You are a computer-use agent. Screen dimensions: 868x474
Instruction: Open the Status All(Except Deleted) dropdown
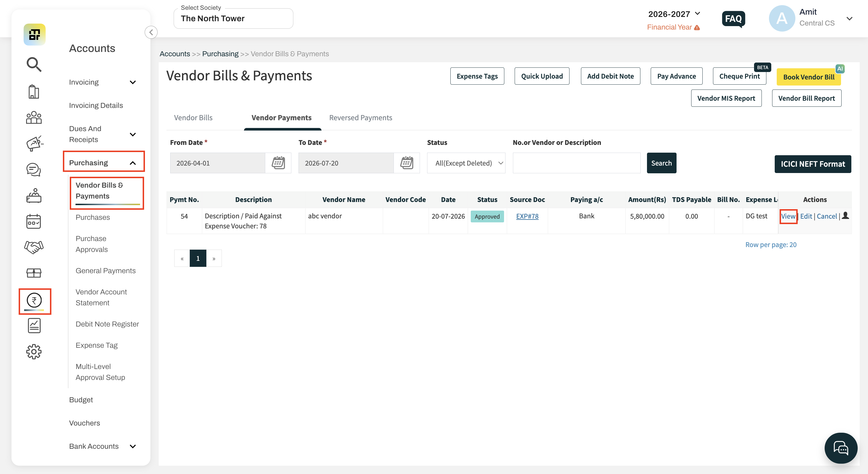[466, 163]
